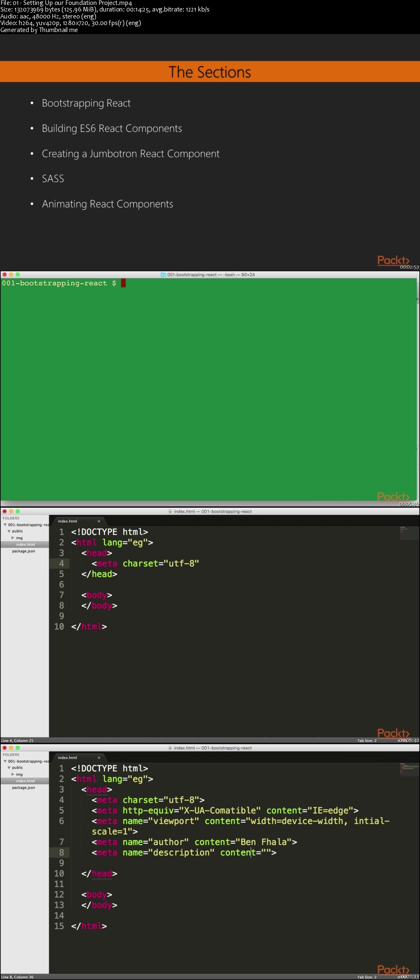Click the unsaved dot on the index.html tab of the 10-line editor

[99, 521]
